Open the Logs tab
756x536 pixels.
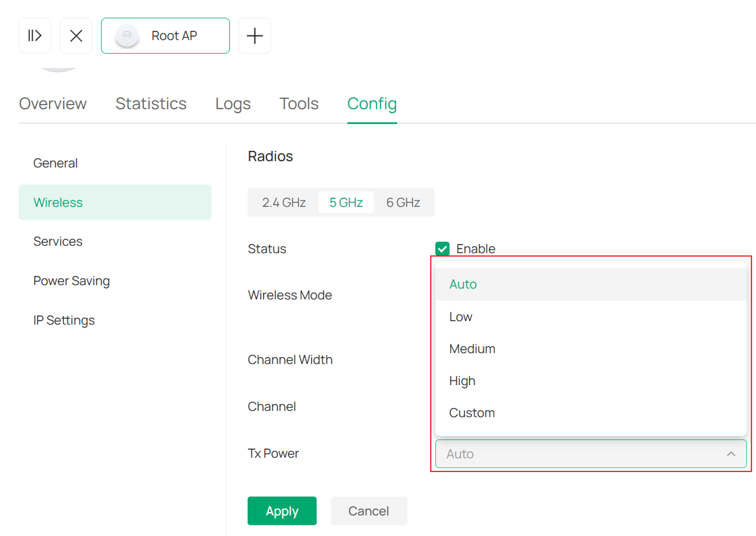click(233, 104)
